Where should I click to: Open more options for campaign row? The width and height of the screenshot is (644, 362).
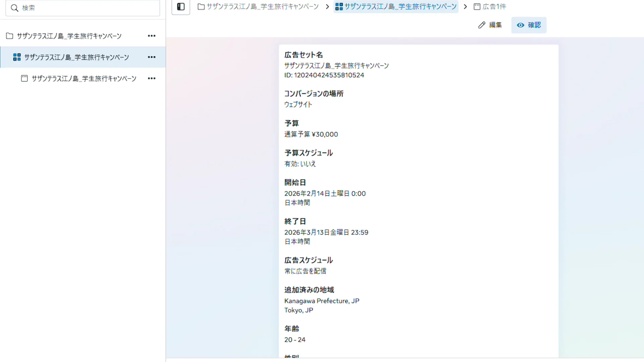pos(152,36)
